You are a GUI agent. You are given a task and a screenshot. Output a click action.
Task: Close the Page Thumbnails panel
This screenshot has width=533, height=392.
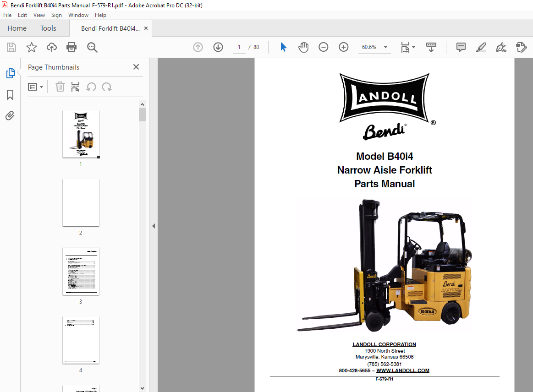pos(136,67)
